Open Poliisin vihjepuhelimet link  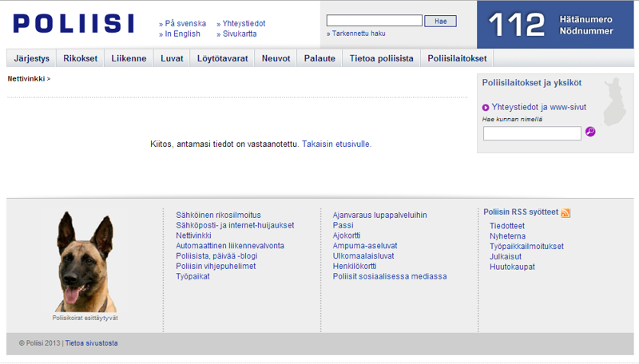coord(216,266)
